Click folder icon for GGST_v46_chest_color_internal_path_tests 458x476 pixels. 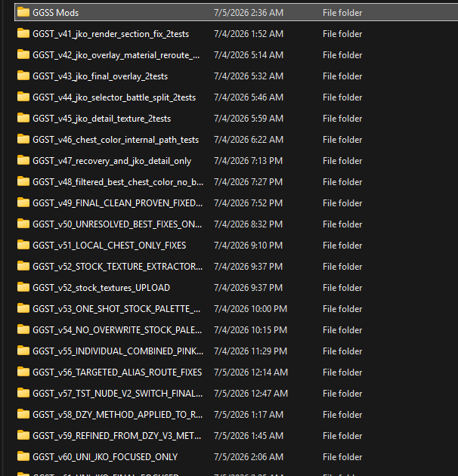pos(23,139)
